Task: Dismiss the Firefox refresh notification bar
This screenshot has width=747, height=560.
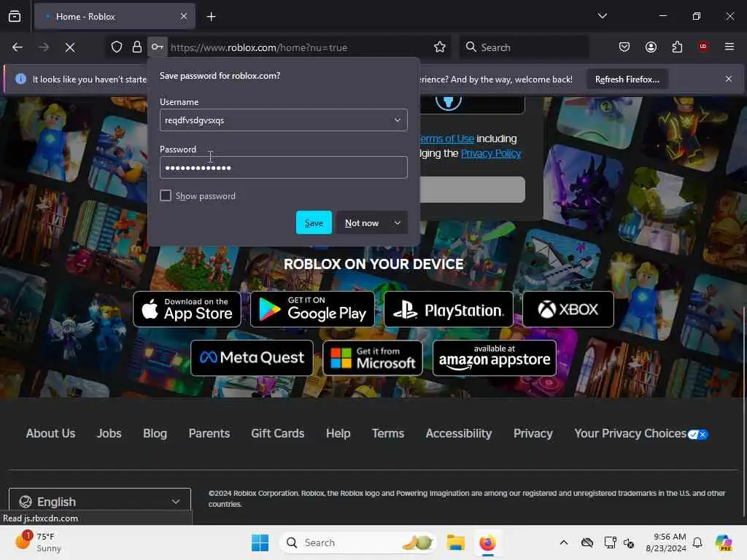Action: coord(729,79)
